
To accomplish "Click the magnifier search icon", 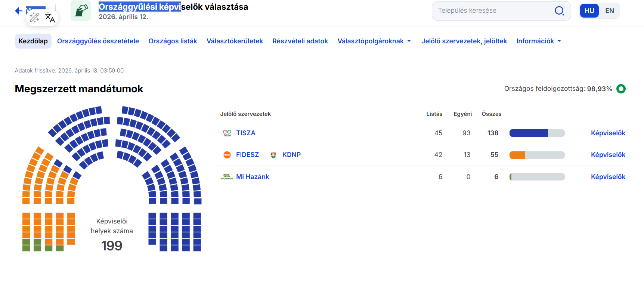I will [x=559, y=11].
